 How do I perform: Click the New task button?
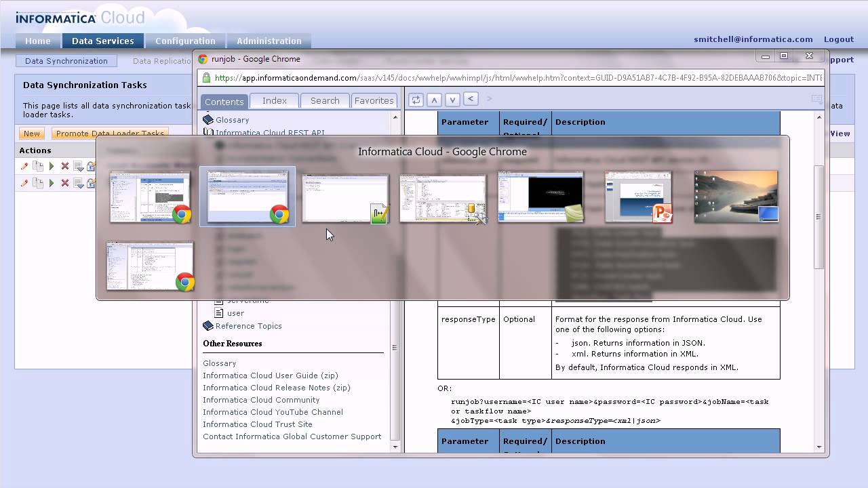click(x=32, y=134)
